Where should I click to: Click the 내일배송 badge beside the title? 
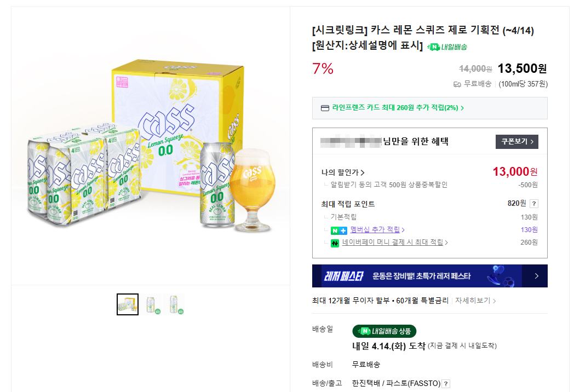[x=447, y=47]
